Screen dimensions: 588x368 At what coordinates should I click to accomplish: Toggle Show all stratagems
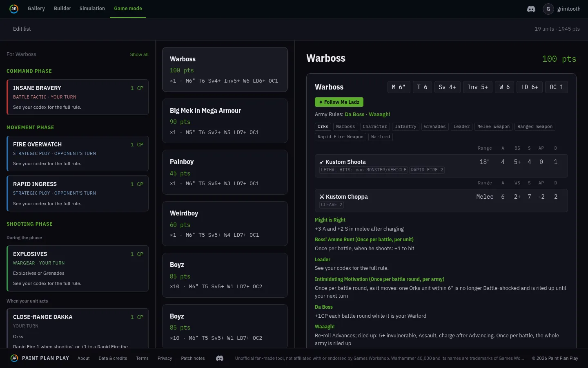[139, 54]
